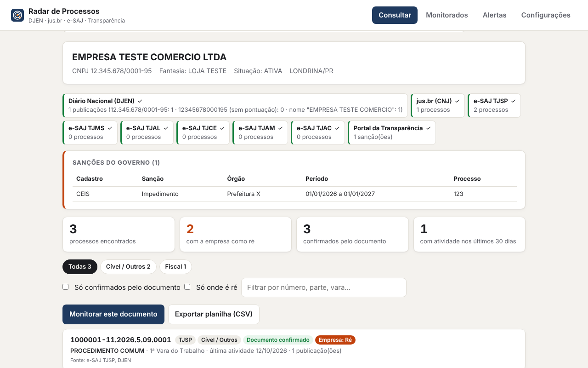Select the Todas 3 filter pill
This screenshot has height=368, width=588.
[80, 267]
